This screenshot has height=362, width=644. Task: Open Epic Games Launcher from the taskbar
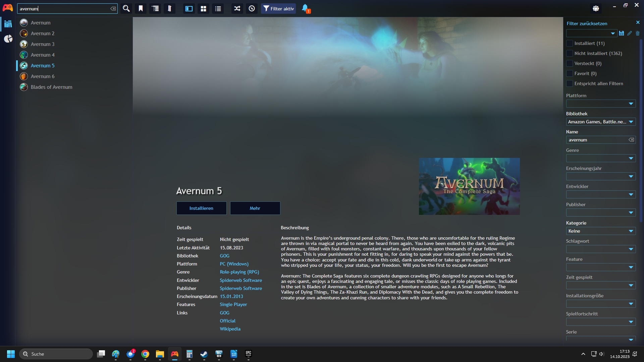248,354
